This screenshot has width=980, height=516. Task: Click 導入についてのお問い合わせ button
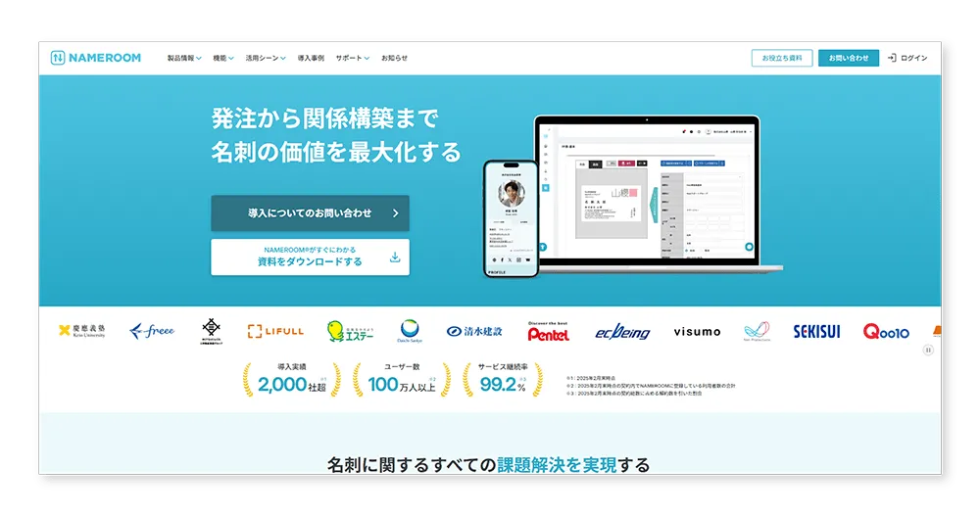(x=310, y=213)
